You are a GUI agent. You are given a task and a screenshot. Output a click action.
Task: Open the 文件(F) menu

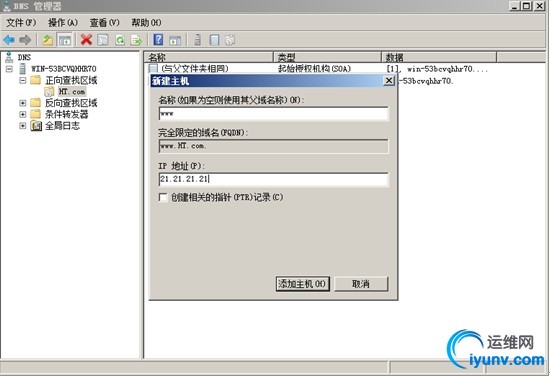[21, 23]
